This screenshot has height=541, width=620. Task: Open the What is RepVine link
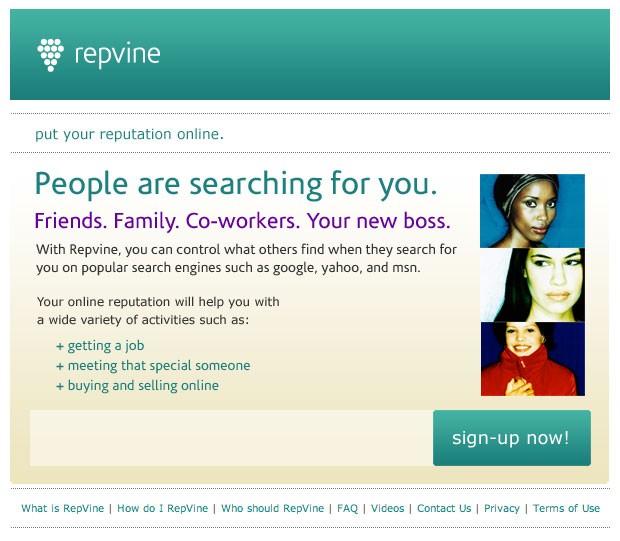point(62,508)
